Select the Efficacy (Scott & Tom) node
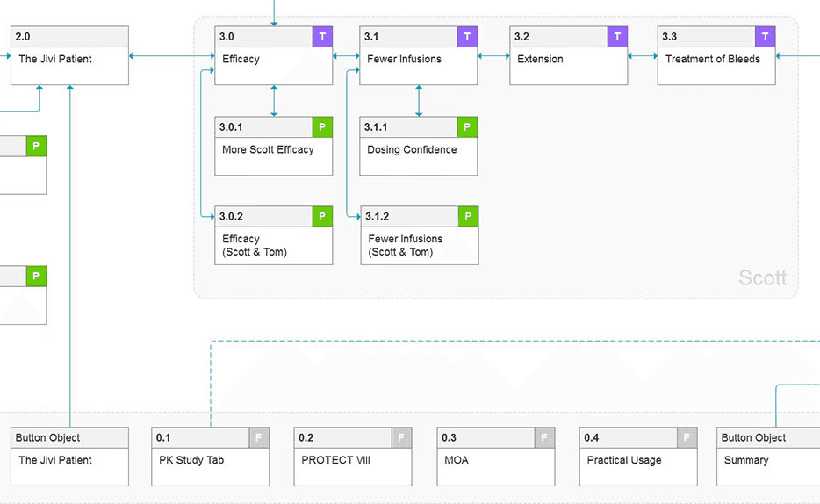 274,235
